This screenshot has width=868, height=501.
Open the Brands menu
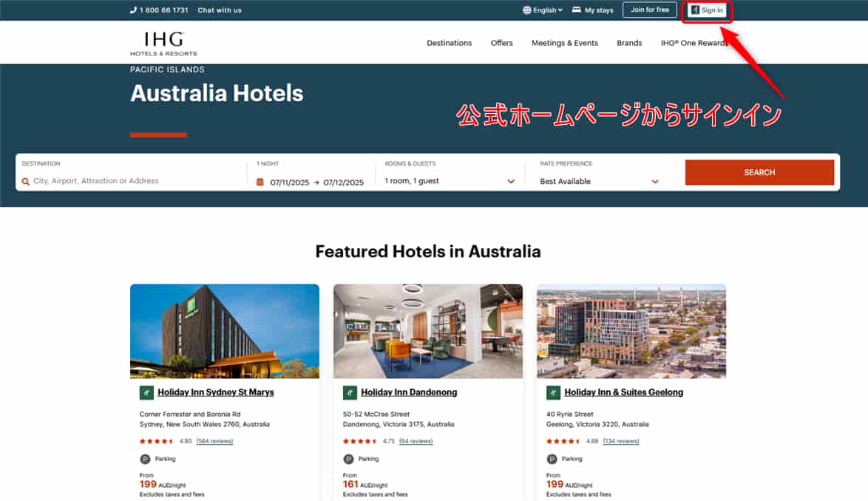(x=629, y=43)
